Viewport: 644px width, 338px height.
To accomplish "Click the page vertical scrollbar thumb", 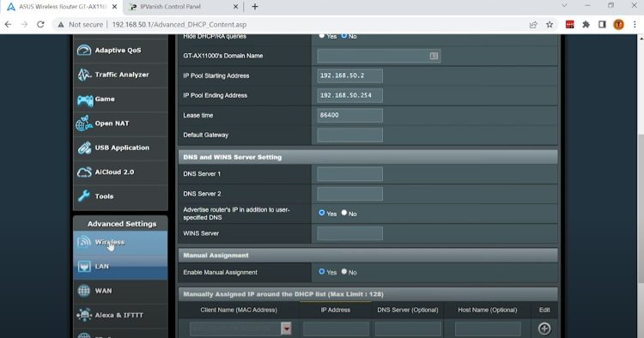I will (x=641, y=209).
